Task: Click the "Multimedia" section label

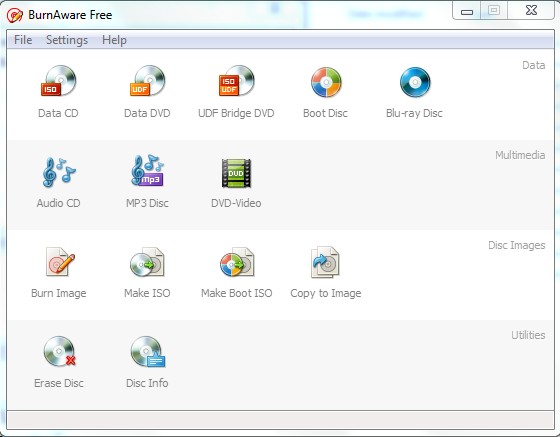Action: click(x=520, y=155)
